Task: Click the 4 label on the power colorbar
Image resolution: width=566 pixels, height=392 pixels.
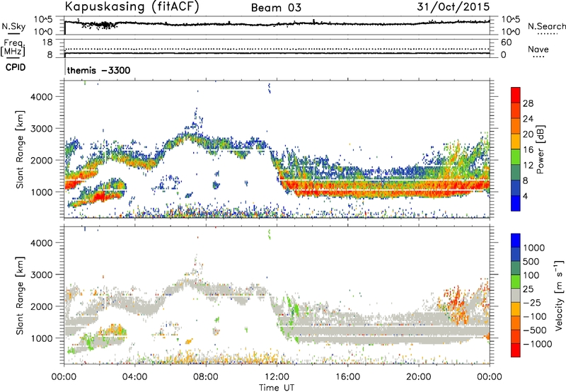Action: click(x=525, y=197)
